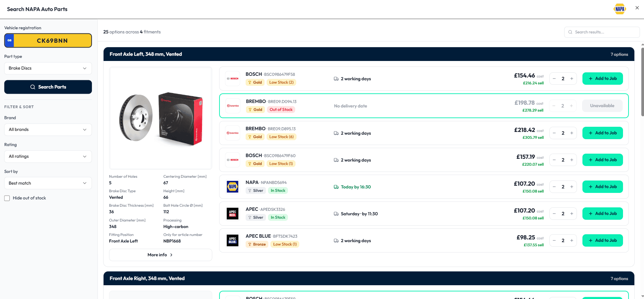Click the Unavailable button for BREMBO BRE09.D094.13
644x299 pixels.
tap(602, 106)
